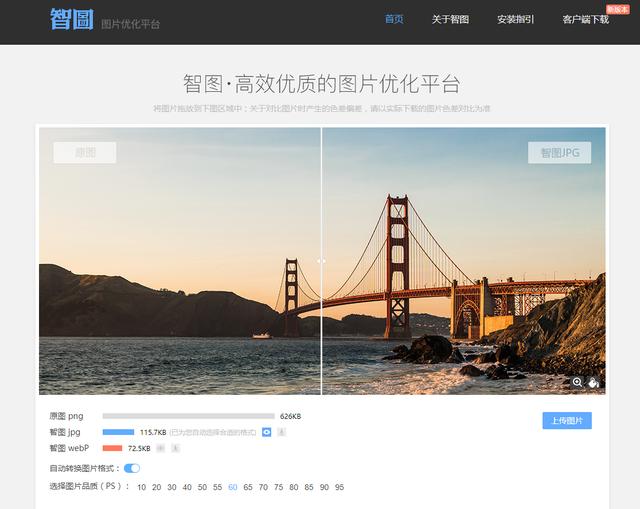
Task: Click the zoom-in magnifier icon on image
Action: click(577, 382)
